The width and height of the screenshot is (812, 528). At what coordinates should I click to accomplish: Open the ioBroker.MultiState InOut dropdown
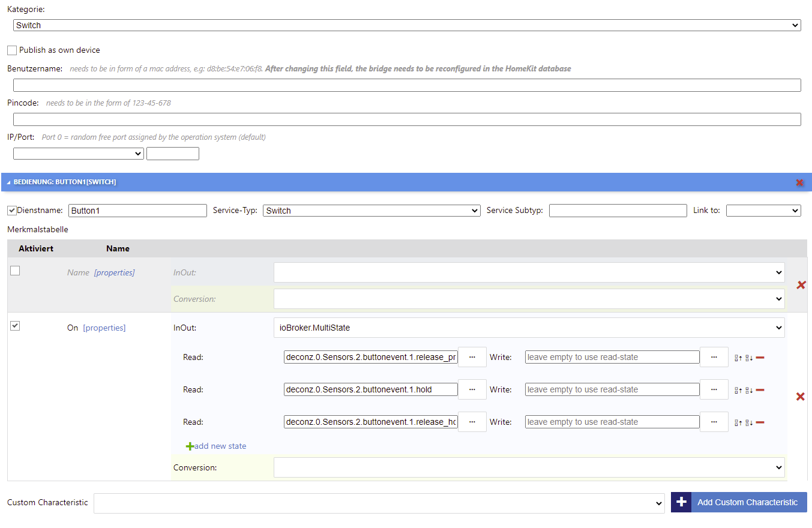[x=529, y=328]
